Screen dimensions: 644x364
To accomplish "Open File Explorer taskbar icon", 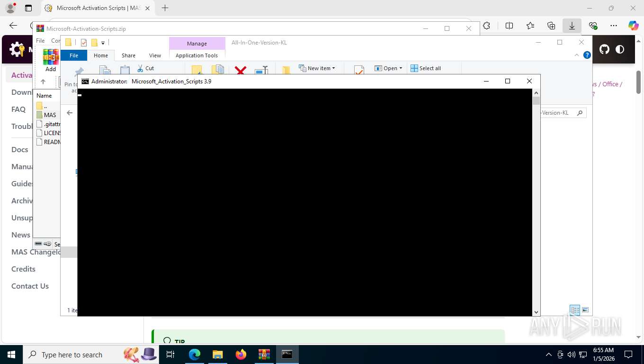I will coord(217,355).
